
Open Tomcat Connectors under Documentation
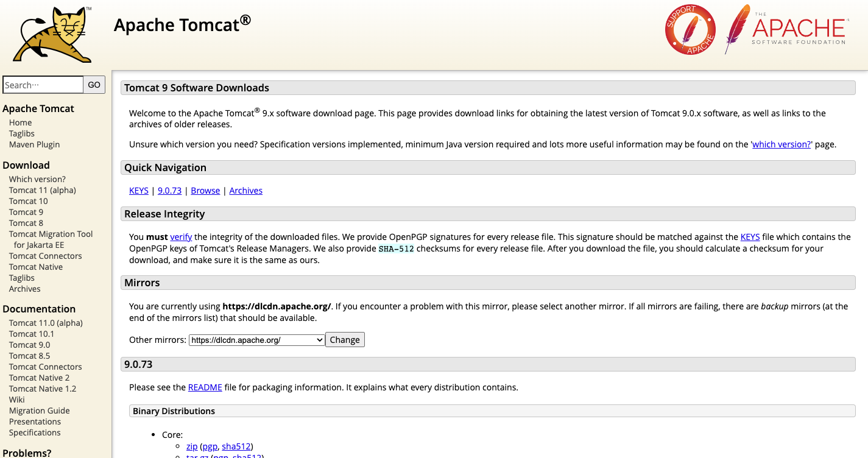(46, 367)
